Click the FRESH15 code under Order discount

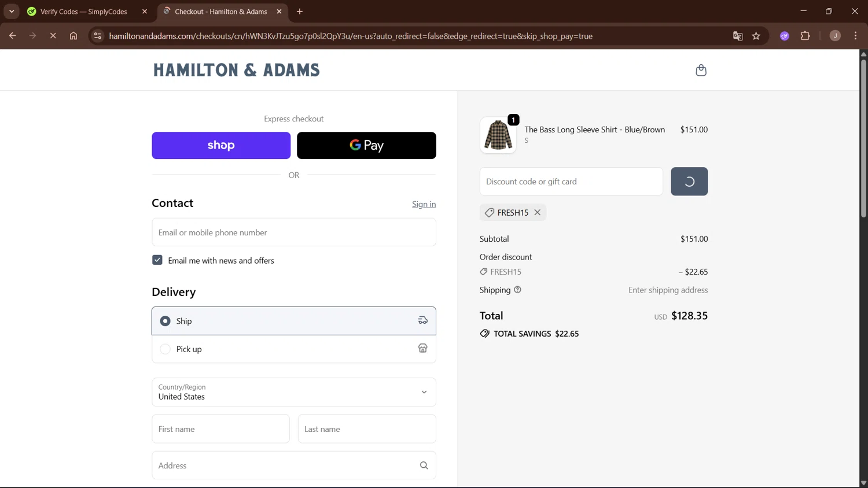(x=506, y=272)
